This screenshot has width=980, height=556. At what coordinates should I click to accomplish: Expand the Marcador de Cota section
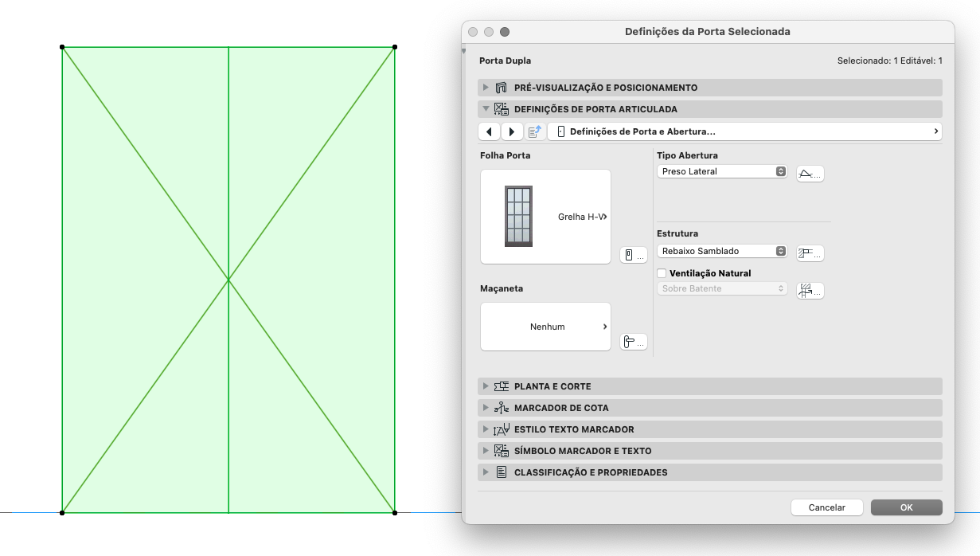click(x=486, y=408)
